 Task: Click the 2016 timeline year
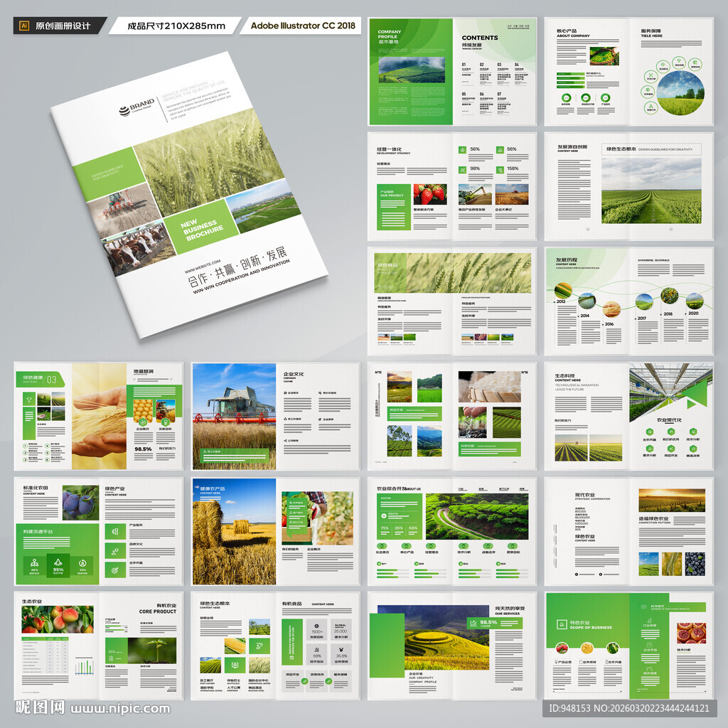tap(609, 324)
